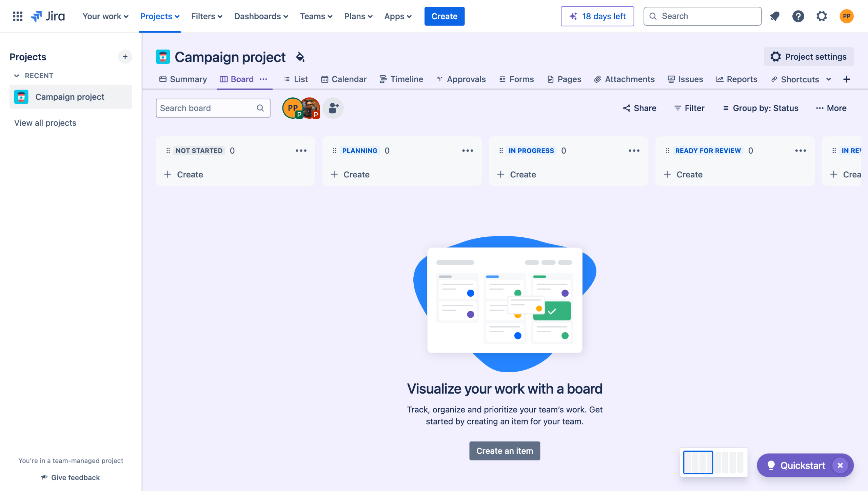This screenshot has width=868, height=491.
Task: Open View all projects link
Action: coord(45,123)
